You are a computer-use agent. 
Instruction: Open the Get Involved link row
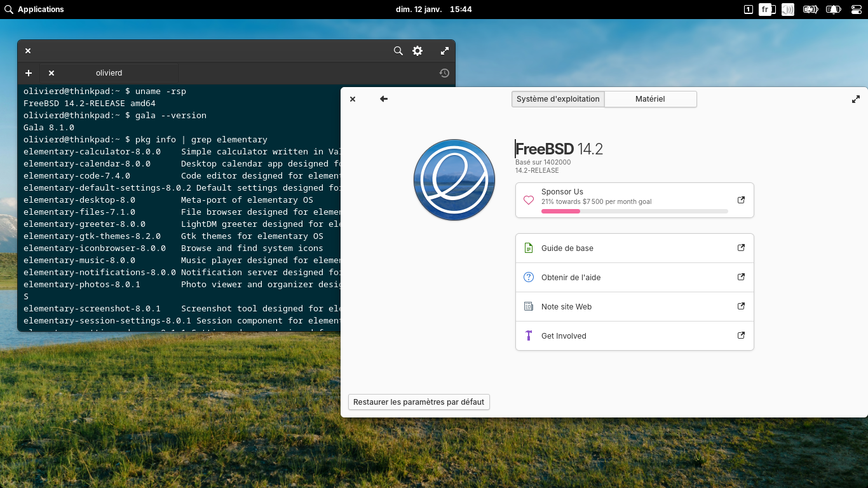(635, 335)
